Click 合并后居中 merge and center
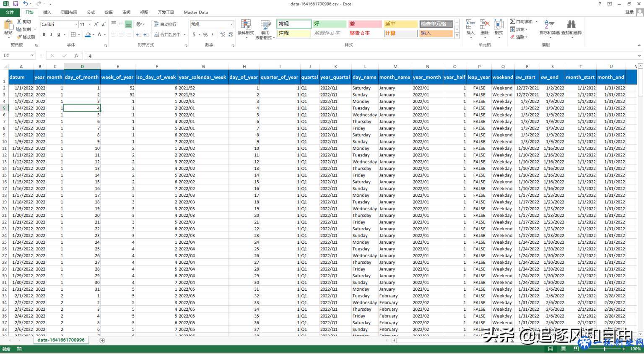This screenshot has width=644, height=354. (x=167, y=34)
